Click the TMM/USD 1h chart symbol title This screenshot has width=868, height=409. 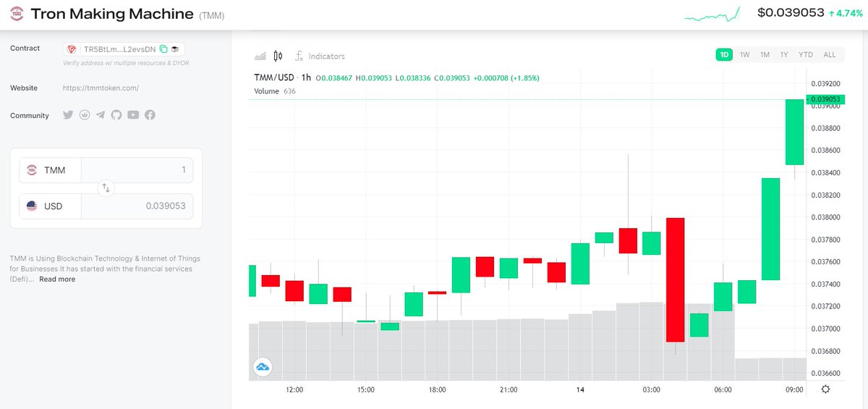pyautogui.click(x=283, y=77)
